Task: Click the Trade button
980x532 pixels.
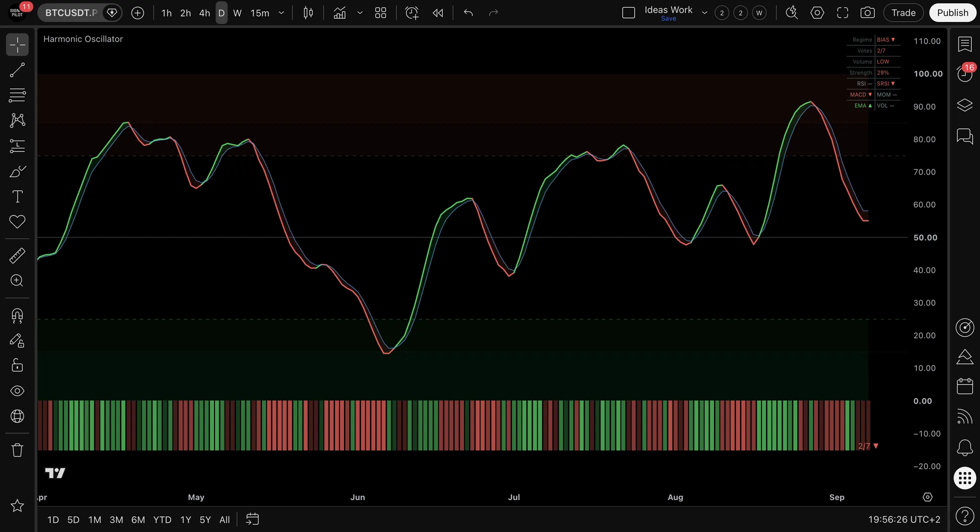Action: 903,13
